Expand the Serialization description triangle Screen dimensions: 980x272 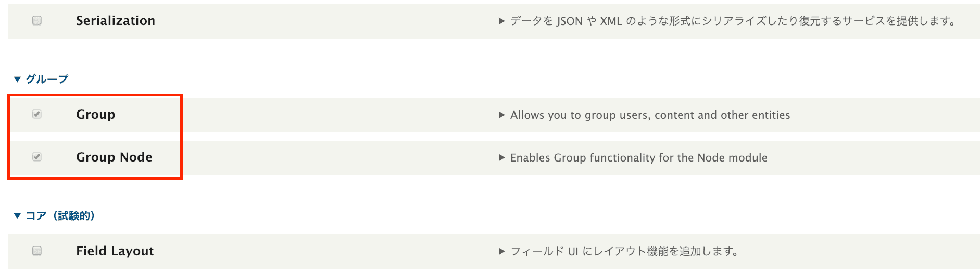click(x=501, y=21)
